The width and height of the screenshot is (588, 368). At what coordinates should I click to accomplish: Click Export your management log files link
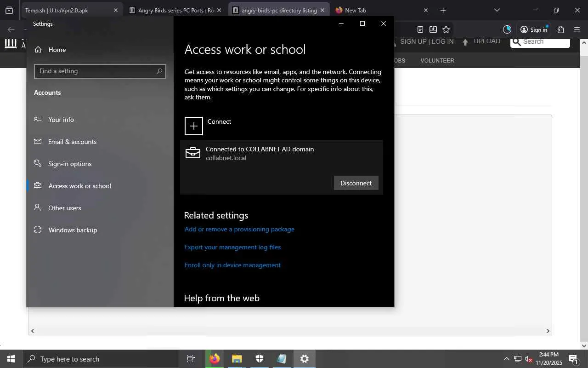[232, 247]
